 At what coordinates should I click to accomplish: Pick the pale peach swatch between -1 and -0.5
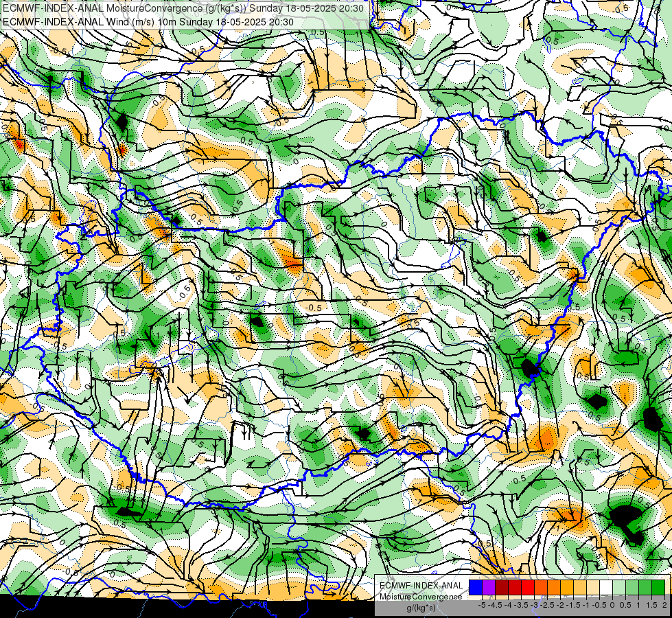[x=593, y=587]
